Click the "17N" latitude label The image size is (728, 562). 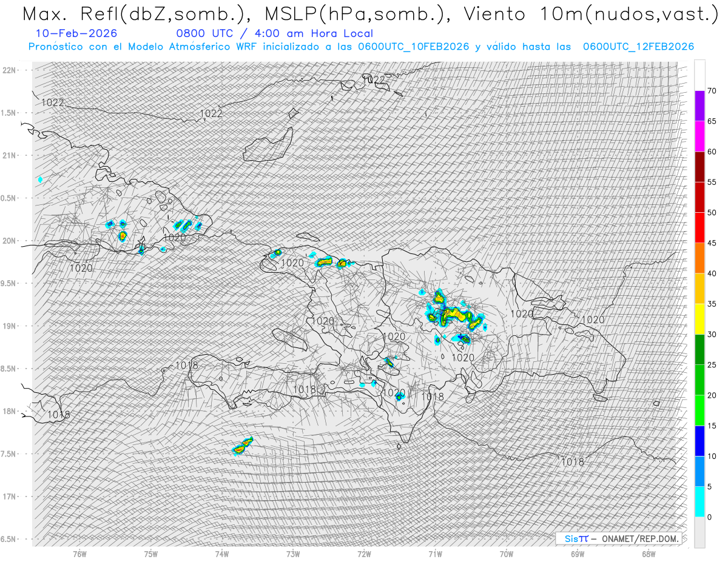(9, 497)
